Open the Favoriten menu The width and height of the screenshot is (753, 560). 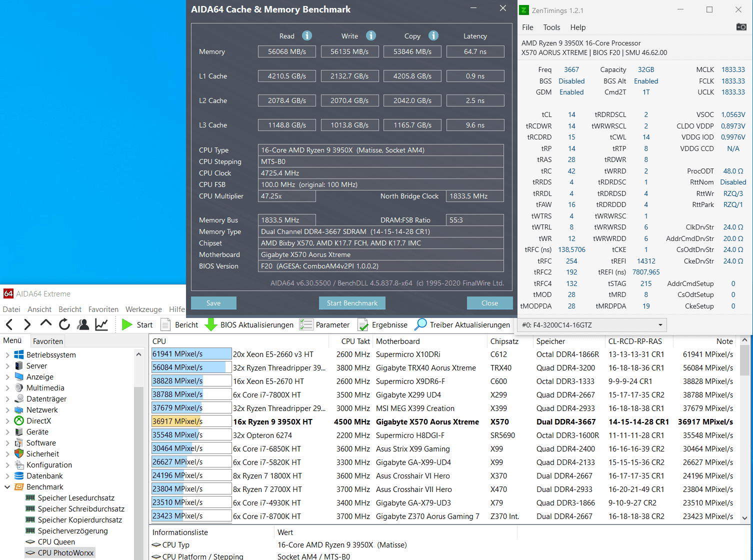click(103, 309)
